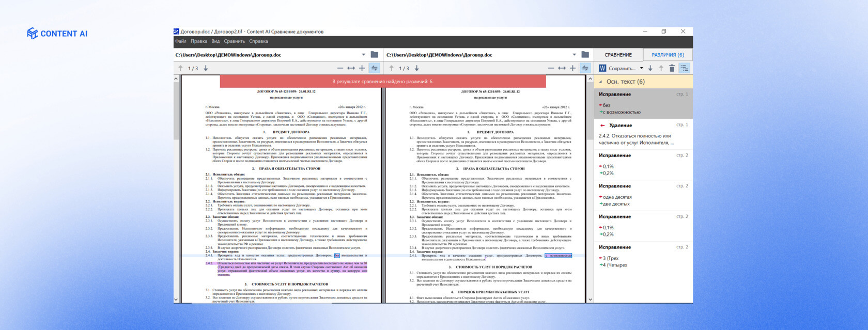
Task: Click scroll-up arrow of right document scrollbar
Action: pos(590,79)
